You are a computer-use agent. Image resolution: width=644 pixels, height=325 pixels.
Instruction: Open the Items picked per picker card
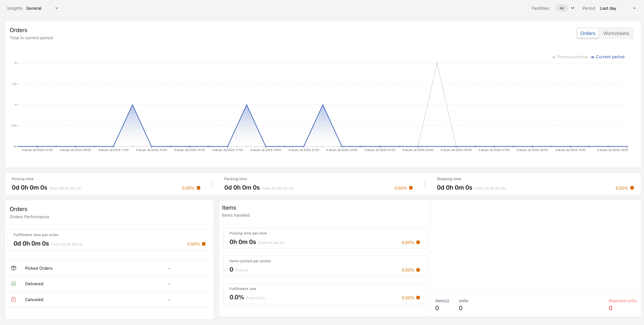325,266
